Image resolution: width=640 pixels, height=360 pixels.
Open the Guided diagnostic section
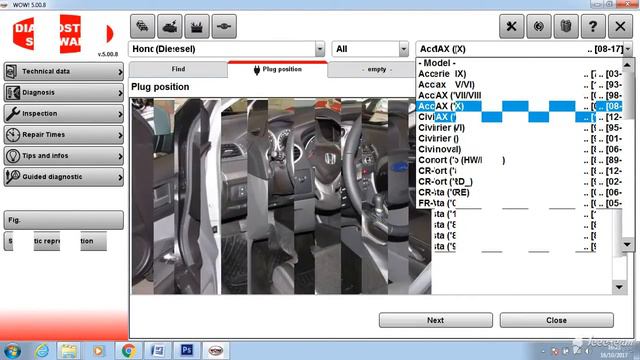tap(64, 177)
